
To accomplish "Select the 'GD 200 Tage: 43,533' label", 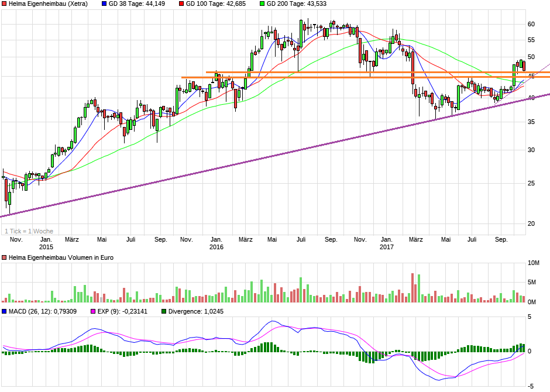I will coord(297,4).
